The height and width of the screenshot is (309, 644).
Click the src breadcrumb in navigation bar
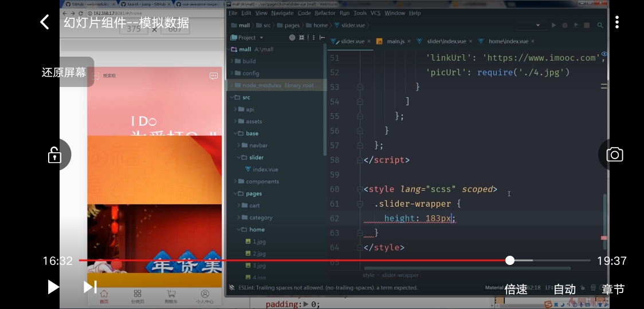pos(263,25)
